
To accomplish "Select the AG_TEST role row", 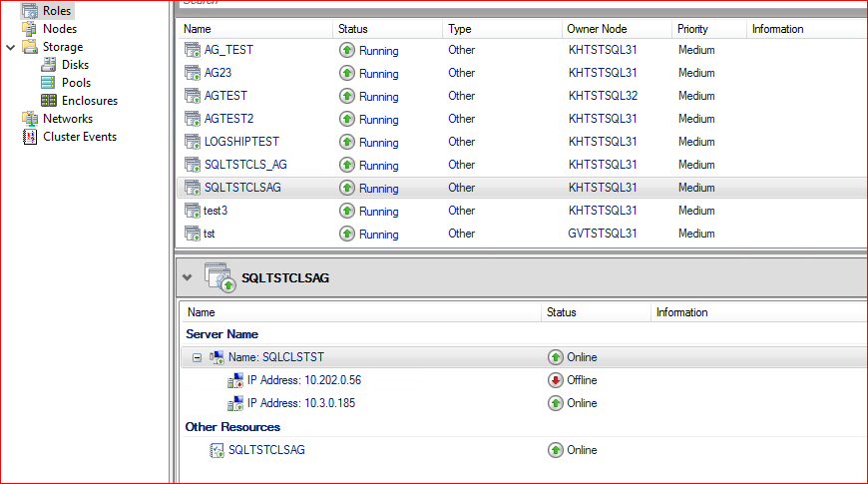I will [228, 50].
